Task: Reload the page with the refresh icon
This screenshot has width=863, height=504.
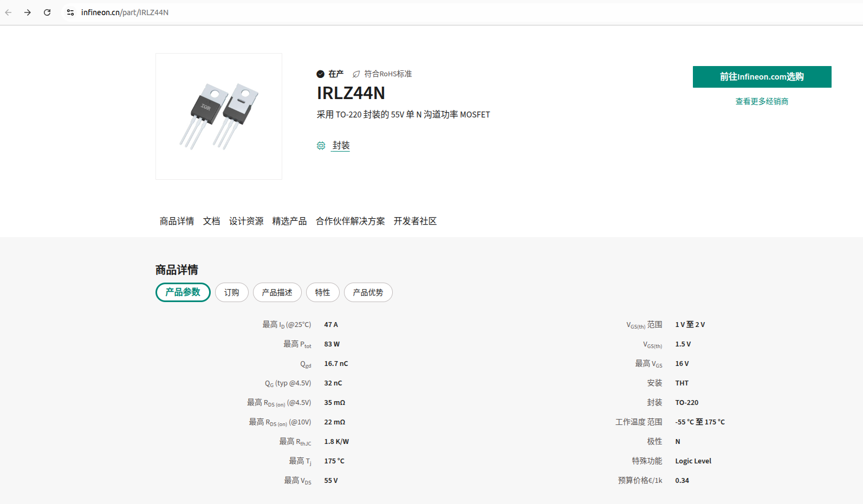Action: pos(47,12)
